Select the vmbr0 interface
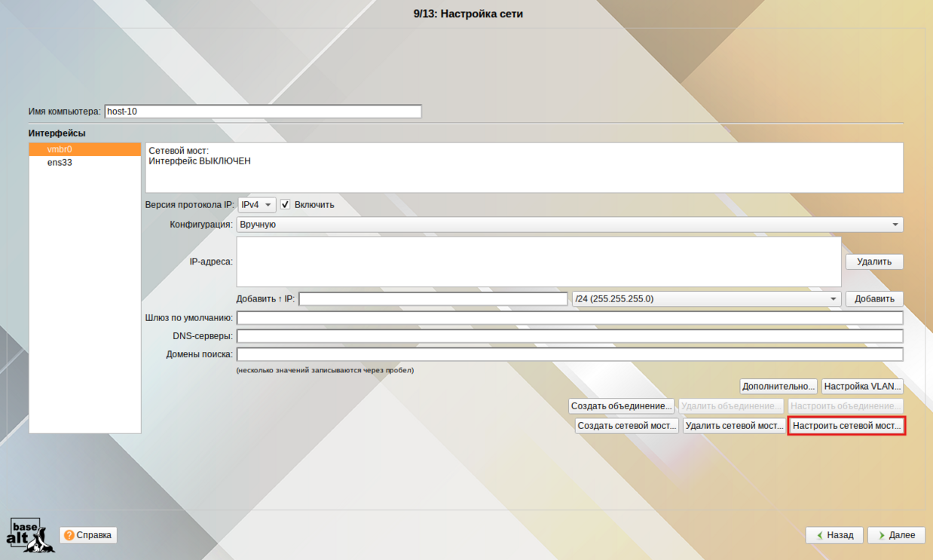 point(84,149)
